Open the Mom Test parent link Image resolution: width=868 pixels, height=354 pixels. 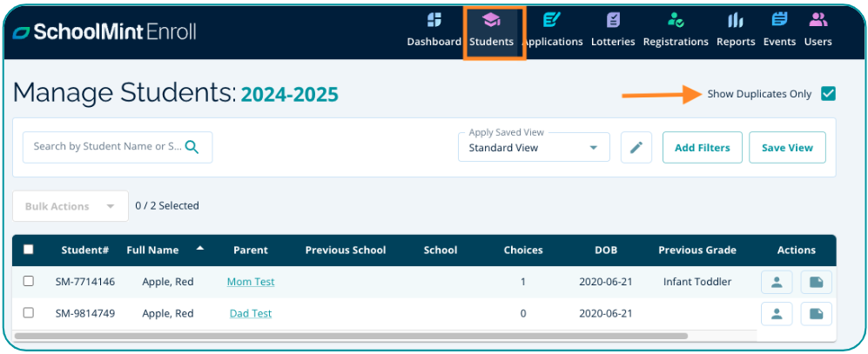(x=251, y=282)
